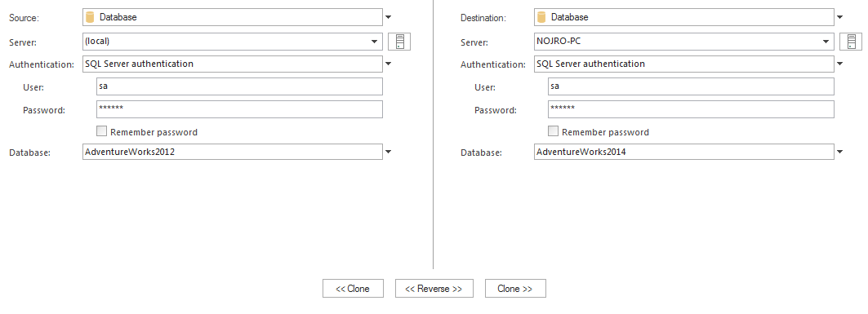Enable Remember password for the source
This screenshot has height=314, width=868.
101,131
